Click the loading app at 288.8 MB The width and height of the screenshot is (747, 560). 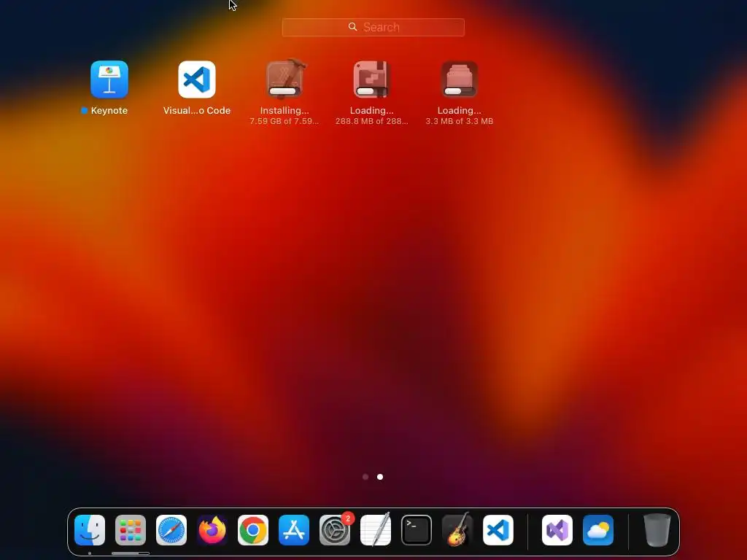(x=371, y=79)
